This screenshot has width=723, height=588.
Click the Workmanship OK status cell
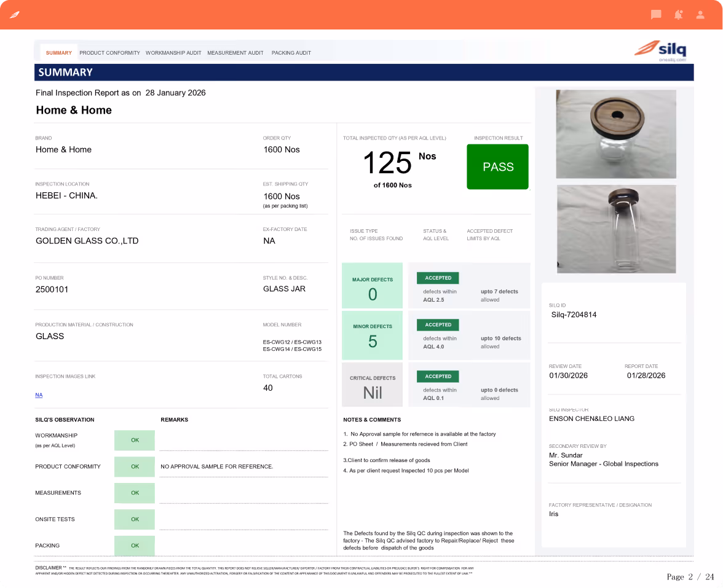135,440
